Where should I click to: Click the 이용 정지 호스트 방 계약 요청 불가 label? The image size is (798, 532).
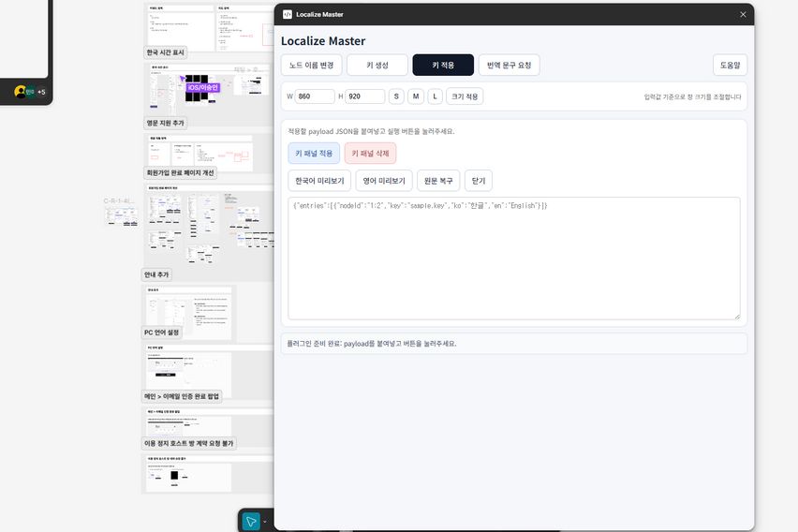(x=189, y=443)
